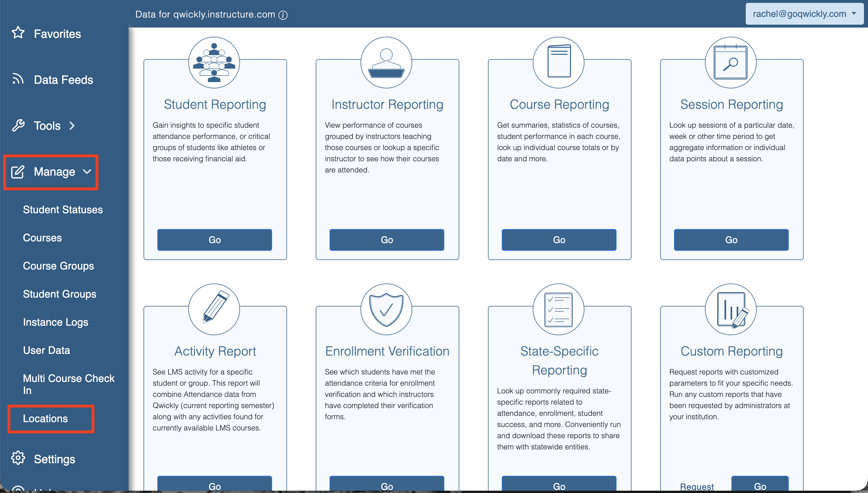Image resolution: width=868 pixels, height=493 pixels.
Task: Click the Enrollment Verification title
Action: 387,352
